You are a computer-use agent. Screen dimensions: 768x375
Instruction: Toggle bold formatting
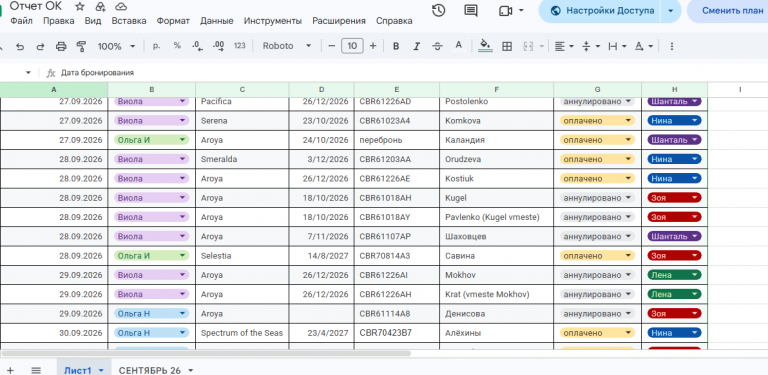point(396,47)
